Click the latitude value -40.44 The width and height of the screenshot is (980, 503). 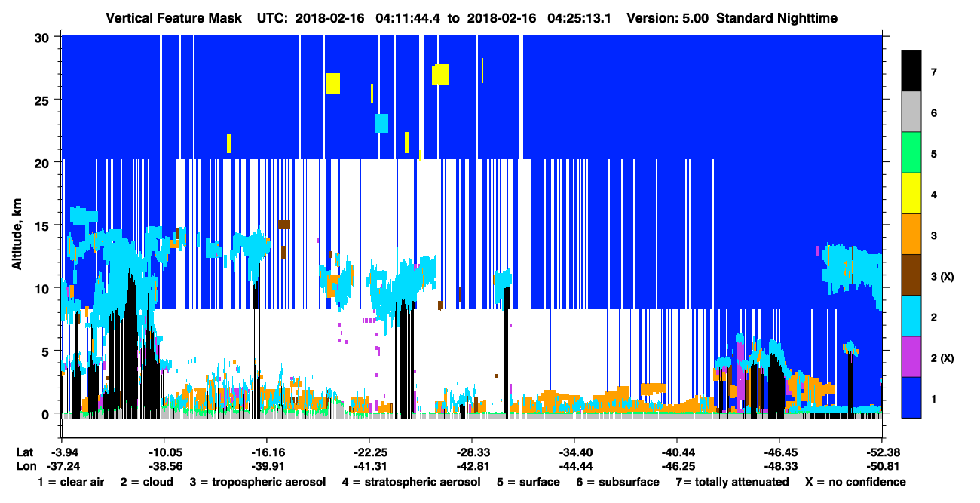point(676,452)
